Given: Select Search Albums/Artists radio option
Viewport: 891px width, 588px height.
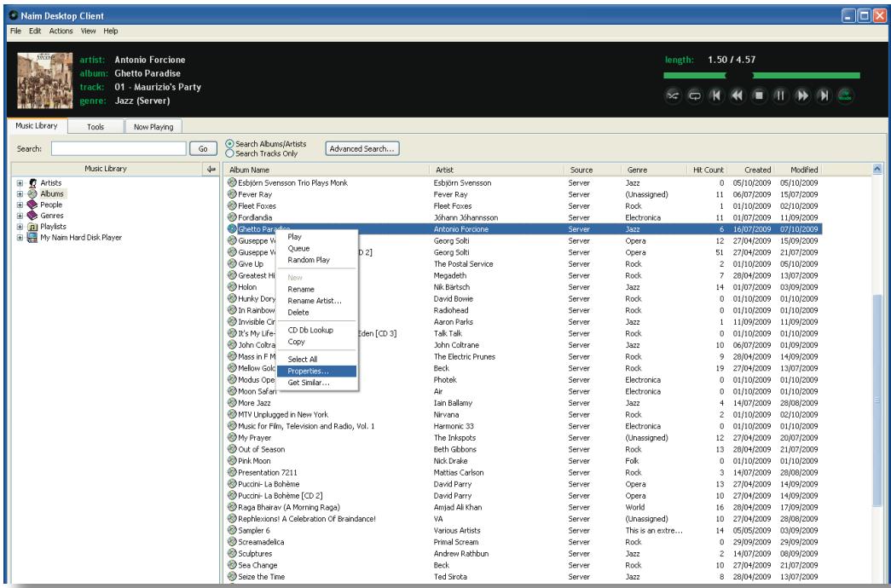Looking at the screenshot, I should [229, 144].
